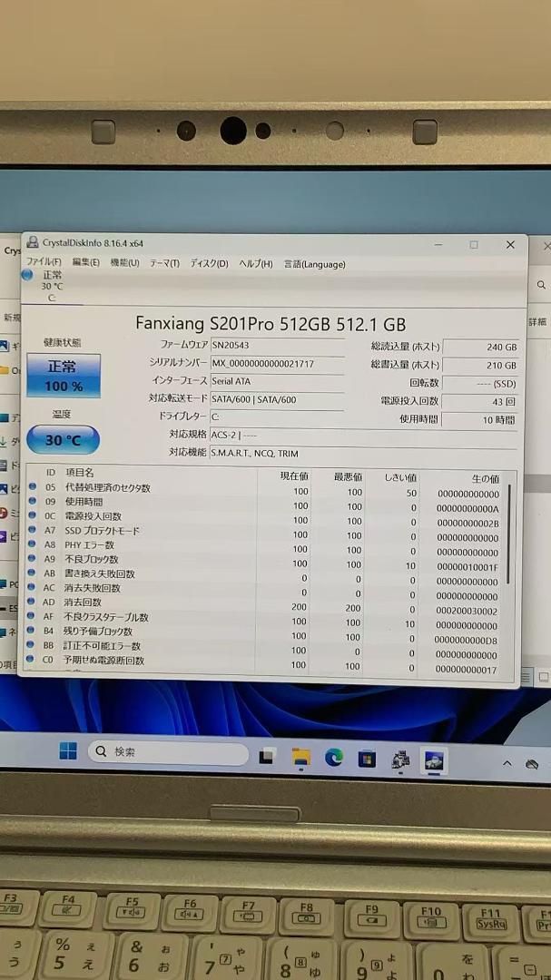Click the interface field Serial ATA
Screen dimensions: 551x980
pos(277,380)
